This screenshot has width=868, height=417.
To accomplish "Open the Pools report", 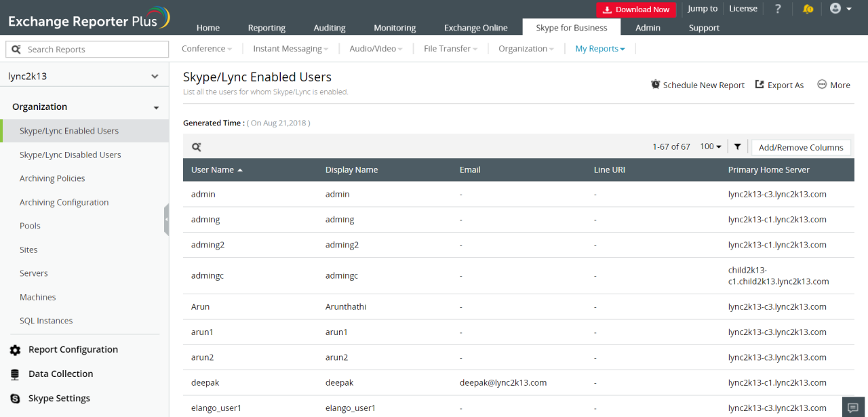I will 30,226.
